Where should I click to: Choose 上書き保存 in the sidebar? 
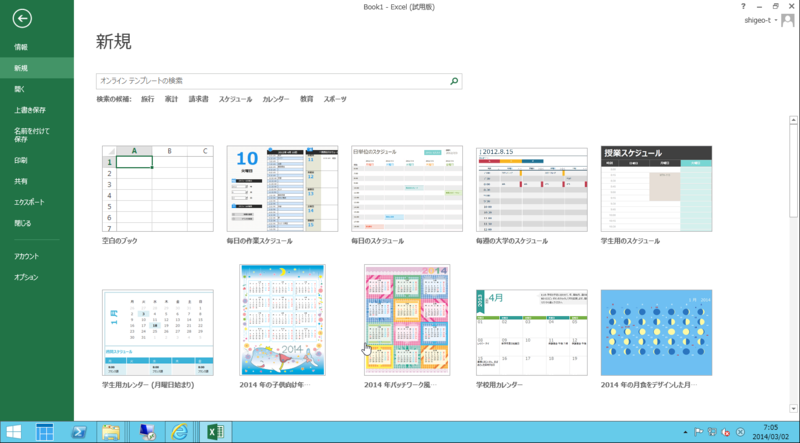(37, 110)
